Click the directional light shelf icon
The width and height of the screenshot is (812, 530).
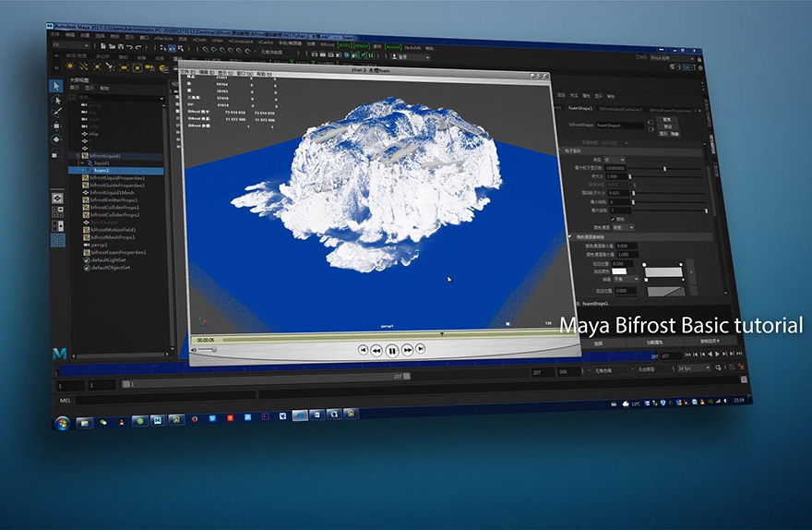[x=83, y=66]
